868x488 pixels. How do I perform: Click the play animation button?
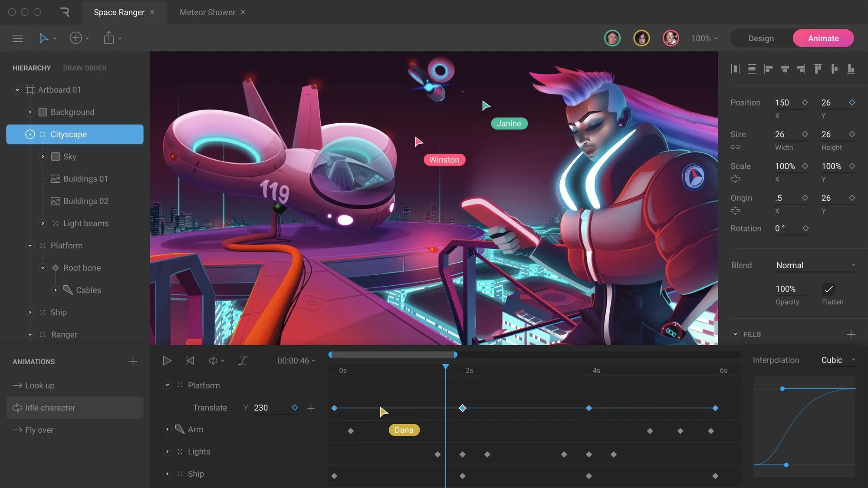click(167, 361)
